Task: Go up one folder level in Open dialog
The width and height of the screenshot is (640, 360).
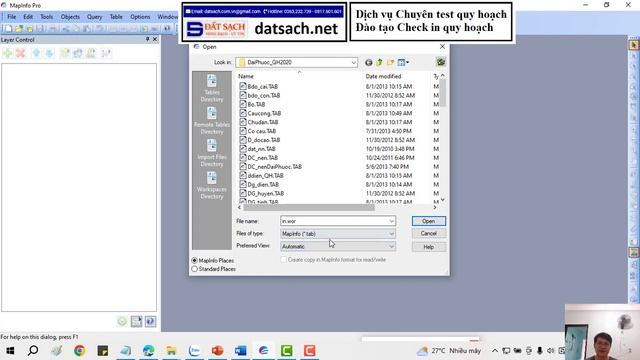Action: coord(380,62)
